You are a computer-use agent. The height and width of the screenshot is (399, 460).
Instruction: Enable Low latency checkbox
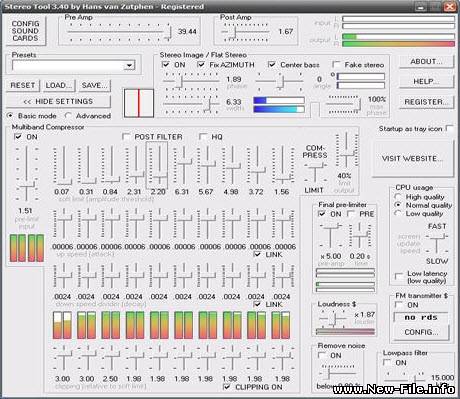click(x=398, y=276)
